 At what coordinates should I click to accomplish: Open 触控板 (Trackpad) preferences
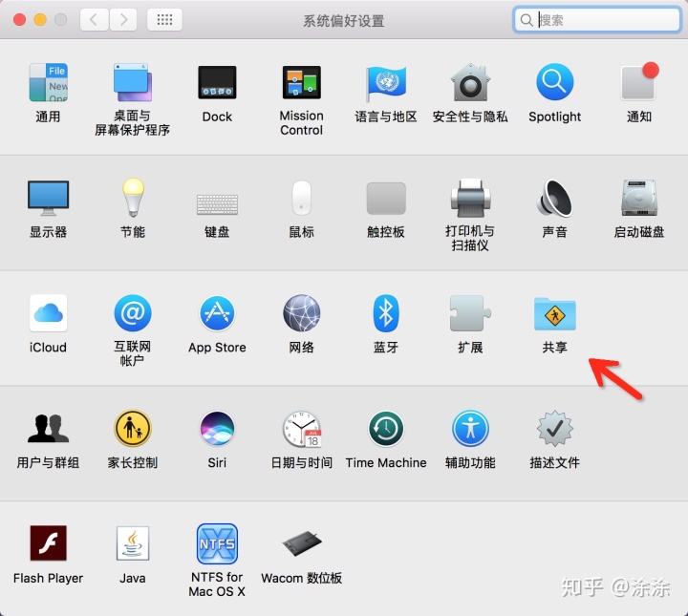pyautogui.click(x=386, y=199)
